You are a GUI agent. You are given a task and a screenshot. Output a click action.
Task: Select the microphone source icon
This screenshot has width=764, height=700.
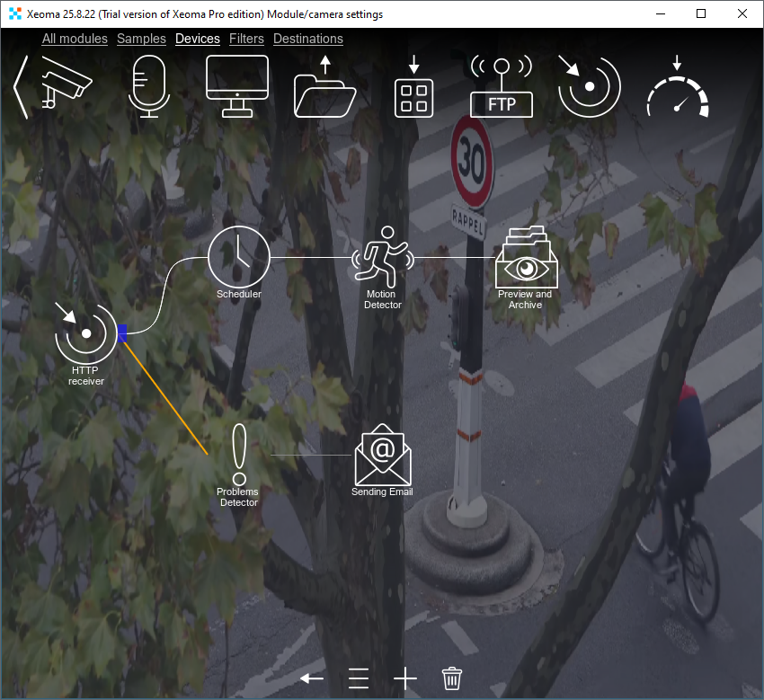click(149, 85)
